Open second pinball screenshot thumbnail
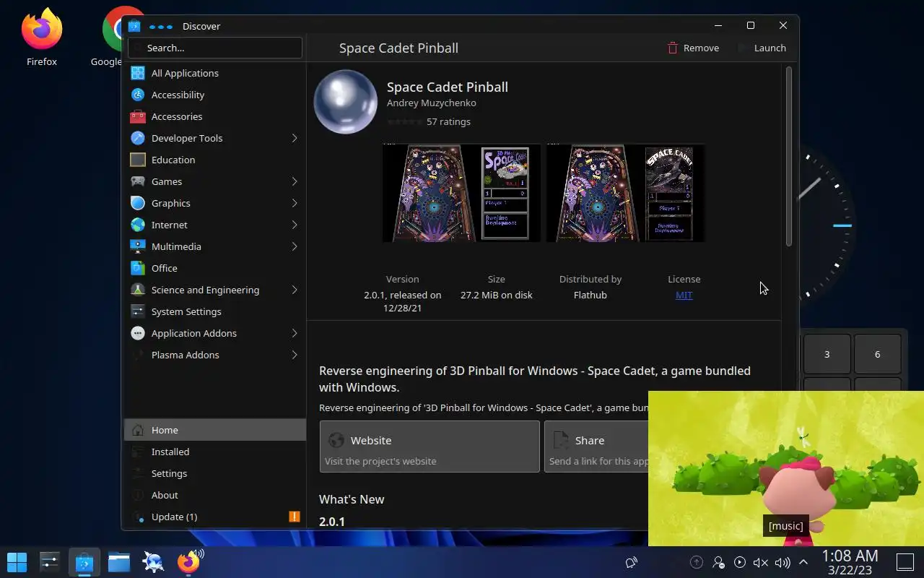 (x=626, y=193)
